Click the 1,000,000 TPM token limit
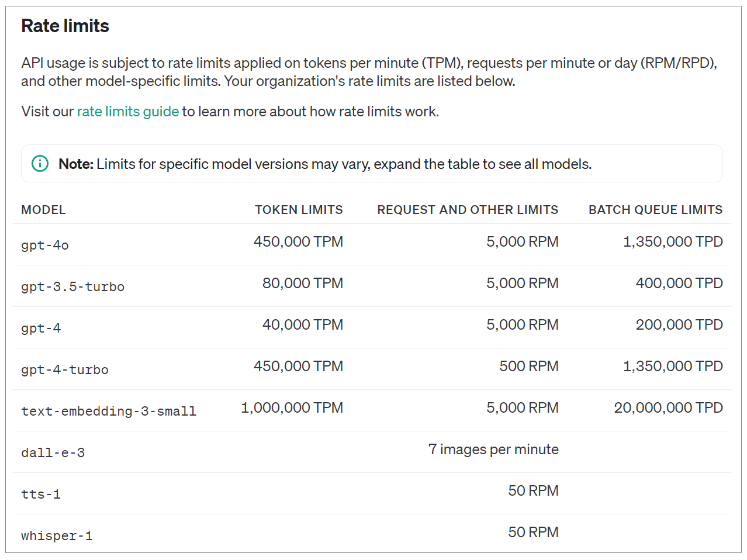Image resolution: width=747 pixels, height=560 pixels. [x=292, y=408]
